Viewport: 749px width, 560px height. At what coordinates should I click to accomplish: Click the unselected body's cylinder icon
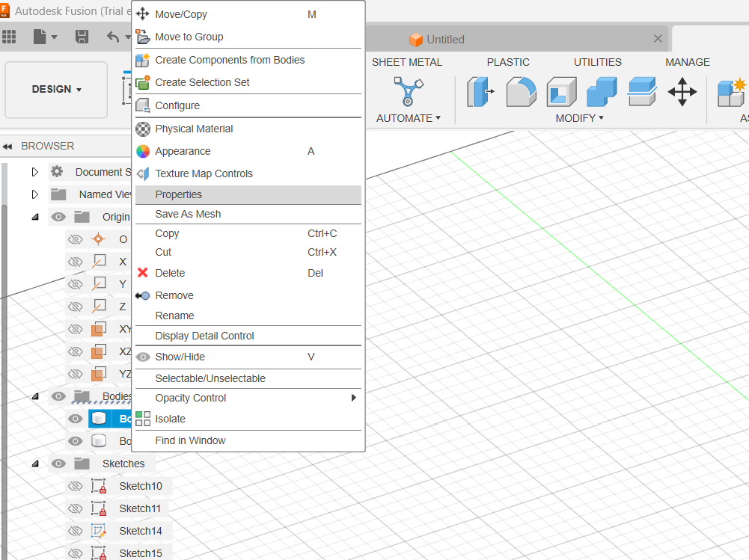click(99, 440)
